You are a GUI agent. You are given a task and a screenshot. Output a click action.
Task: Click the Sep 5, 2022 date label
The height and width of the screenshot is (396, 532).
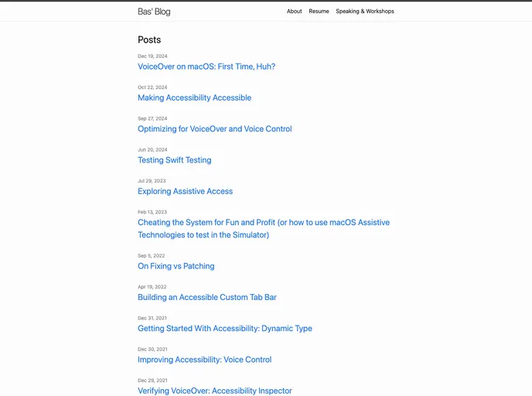pyautogui.click(x=151, y=255)
